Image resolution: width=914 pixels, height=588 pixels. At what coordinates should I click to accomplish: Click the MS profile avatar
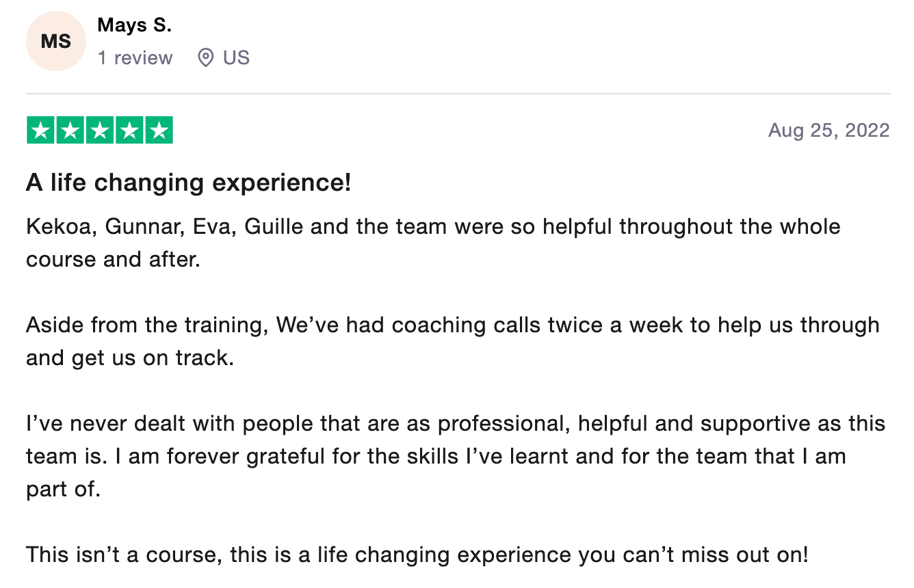(56, 41)
